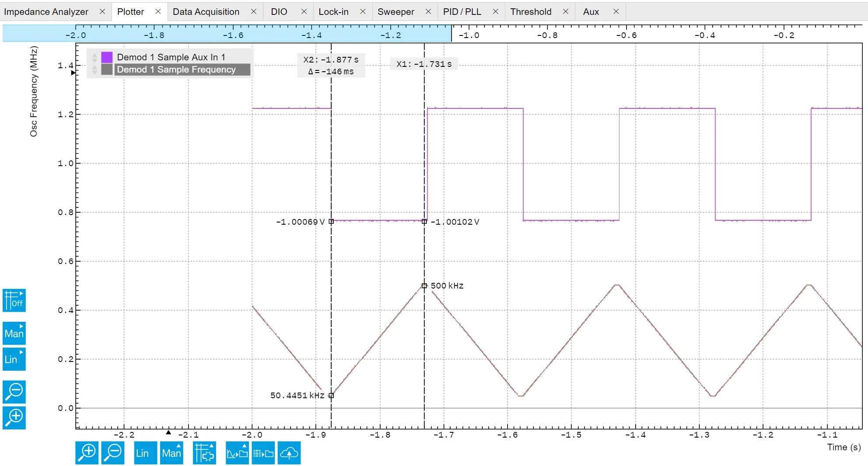Image resolution: width=868 pixels, height=466 pixels.
Task: Close the Threshold tab
Action: coord(565,11)
